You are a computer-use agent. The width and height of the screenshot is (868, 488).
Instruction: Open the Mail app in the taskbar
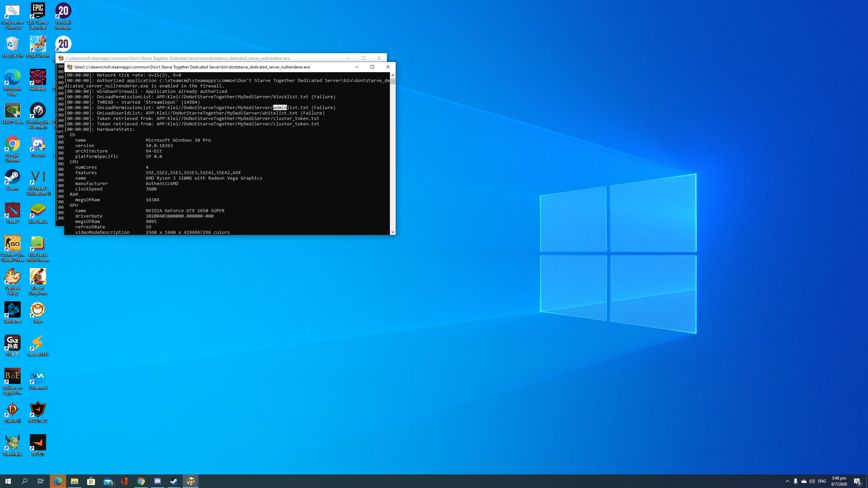108,481
